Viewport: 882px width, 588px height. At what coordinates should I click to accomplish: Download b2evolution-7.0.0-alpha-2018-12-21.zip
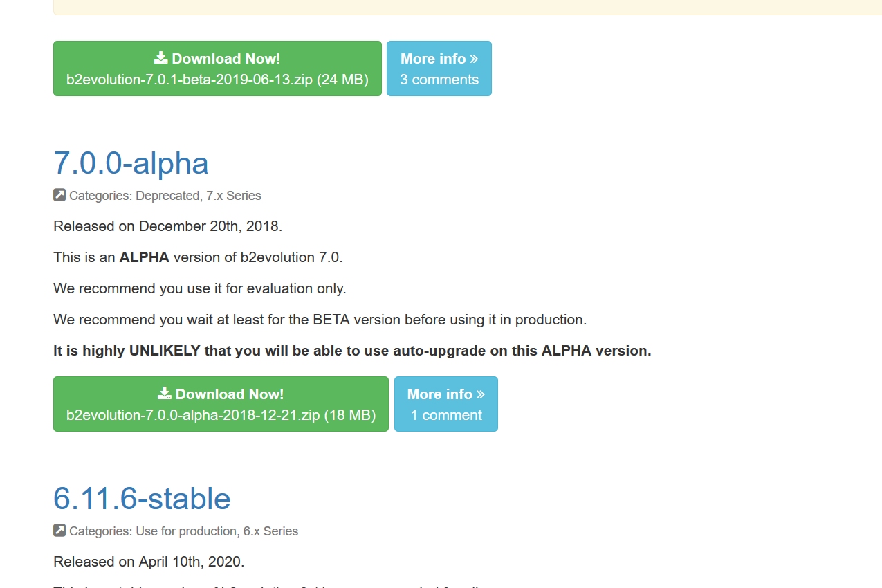[x=221, y=404]
